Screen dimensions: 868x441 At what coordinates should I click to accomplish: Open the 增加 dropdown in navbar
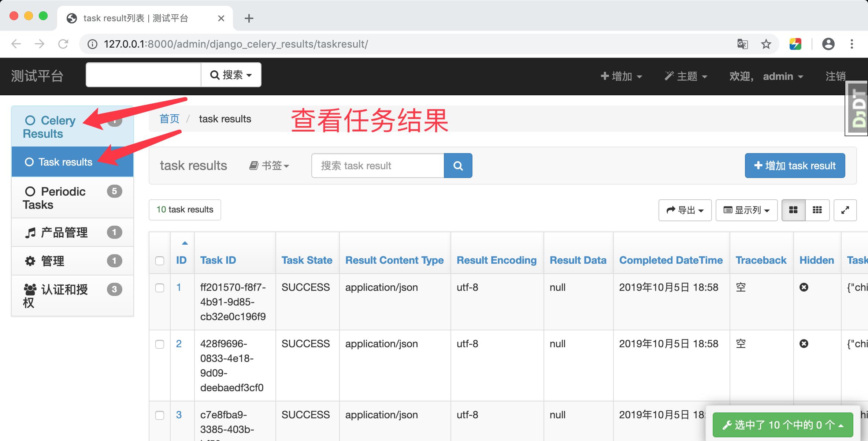coord(622,76)
